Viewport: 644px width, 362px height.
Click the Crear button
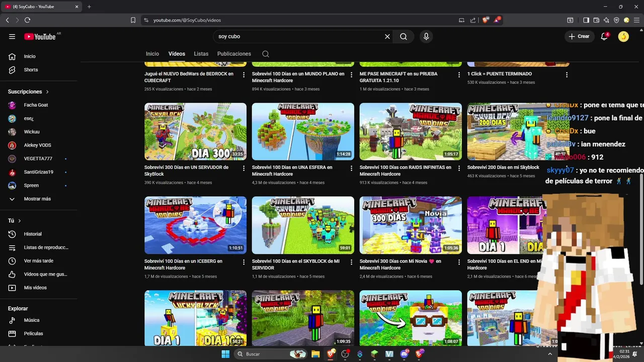pyautogui.click(x=579, y=36)
